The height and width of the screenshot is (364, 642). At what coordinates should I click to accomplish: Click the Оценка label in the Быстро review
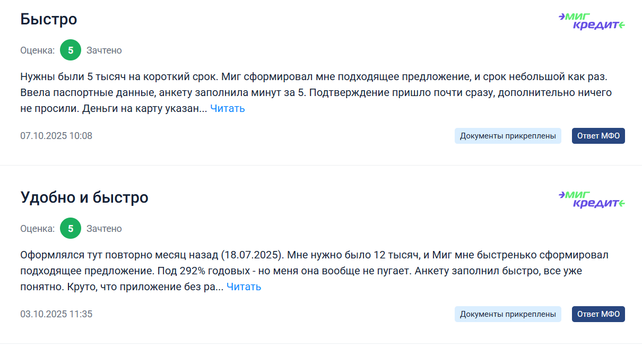coord(37,50)
